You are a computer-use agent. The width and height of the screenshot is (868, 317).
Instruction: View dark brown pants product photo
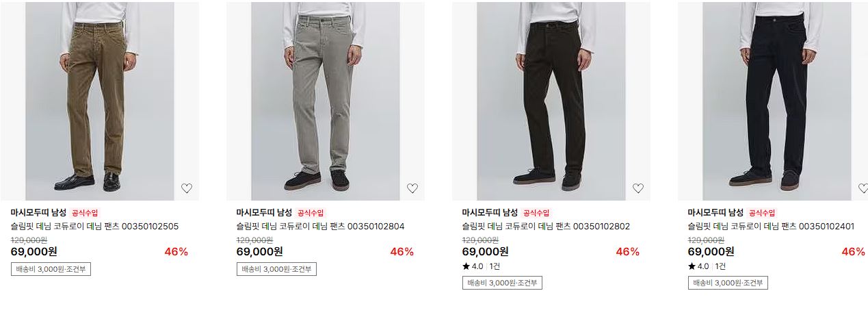coord(551,101)
